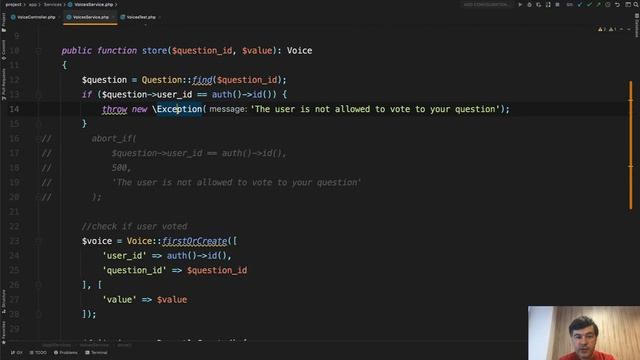Open the Structure tool window on left edge

click(4, 301)
